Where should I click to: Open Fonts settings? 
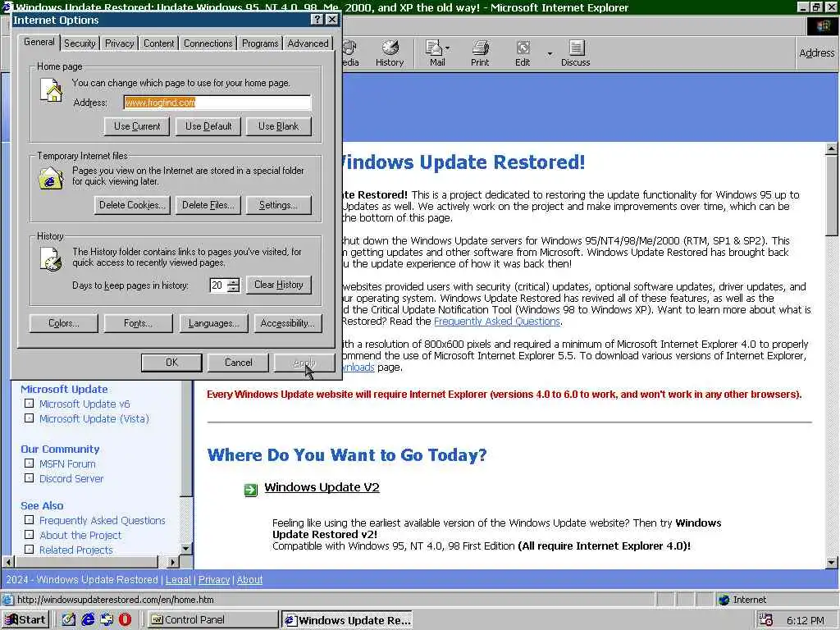(x=138, y=323)
